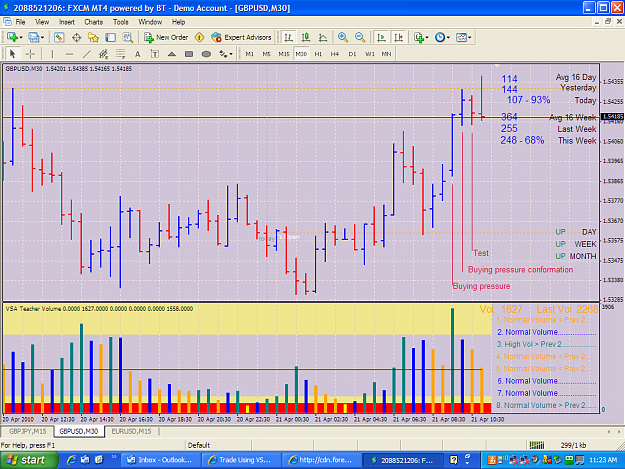625x469 pixels.
Task: Select the GBPUSD,M30 chart tab
Action: point(79,431)
